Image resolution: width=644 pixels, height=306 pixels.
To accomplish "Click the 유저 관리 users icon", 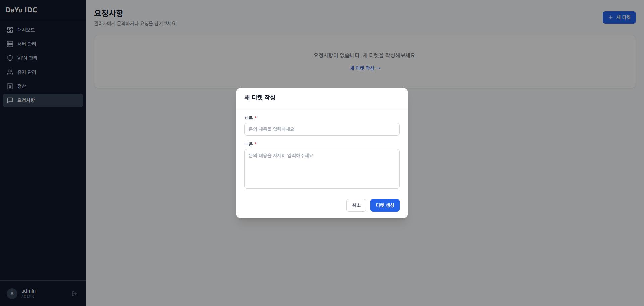I will (10, 72).
